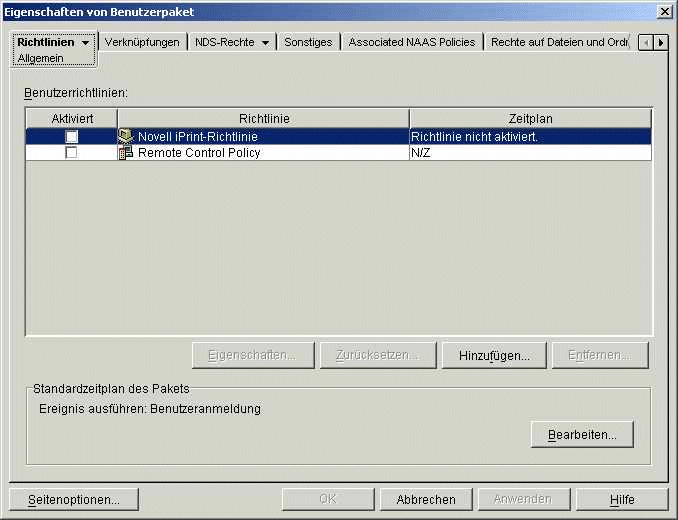Switch to the Verknüpfungen tab
Image resolution: width=678 pixels, height=520 pixels.
tap(142, 42)
